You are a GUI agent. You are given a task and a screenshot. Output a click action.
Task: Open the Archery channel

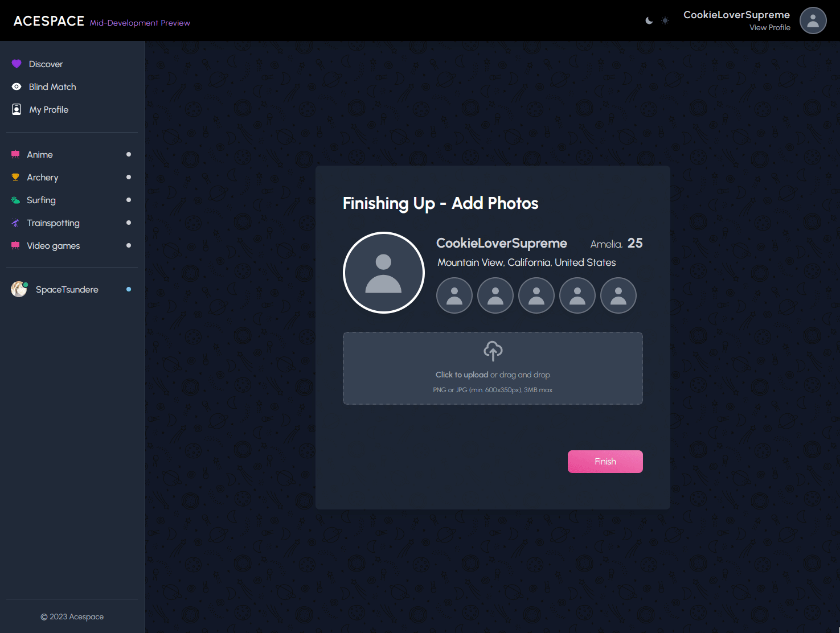pyautogui.click(x=72, y=177)
